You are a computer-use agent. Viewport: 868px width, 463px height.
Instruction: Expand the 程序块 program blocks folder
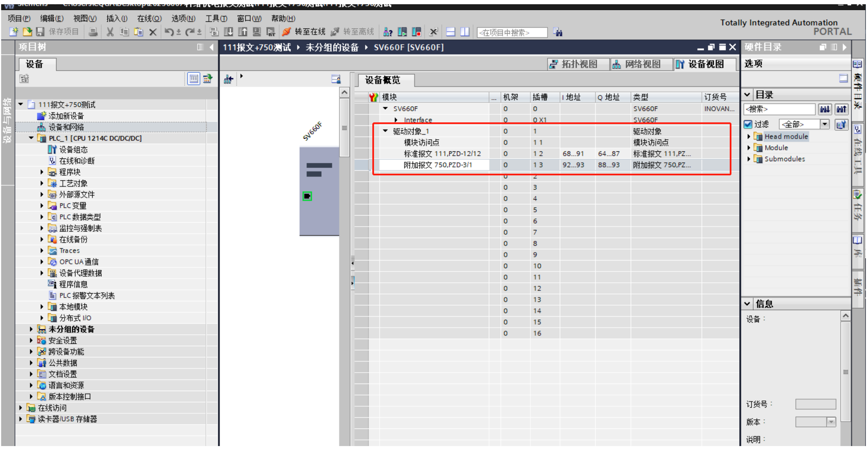click(42, 172)
